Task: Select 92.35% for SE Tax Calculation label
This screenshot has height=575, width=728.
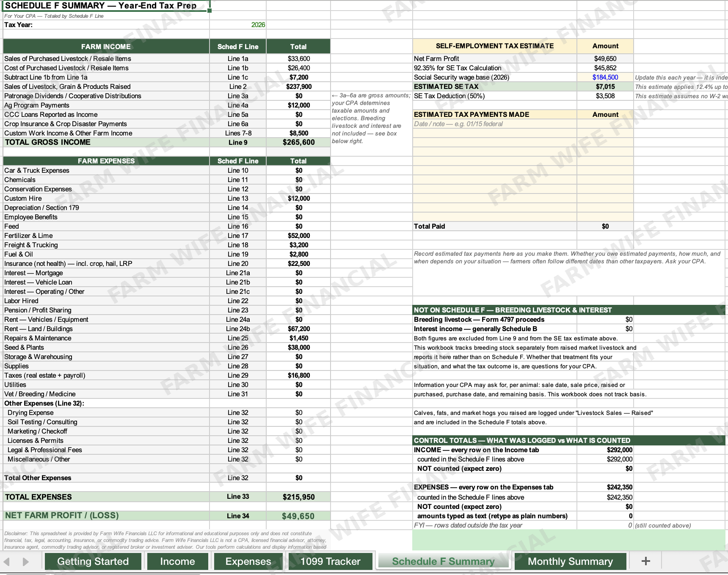Action: click(458, 68)
